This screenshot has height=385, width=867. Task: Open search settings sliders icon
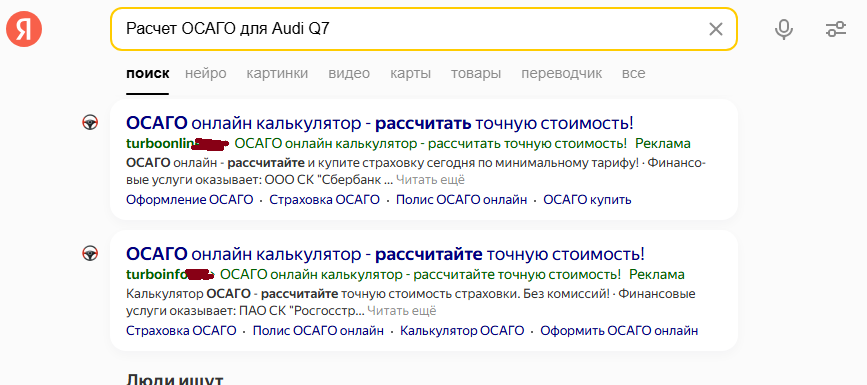click(836, 29)
